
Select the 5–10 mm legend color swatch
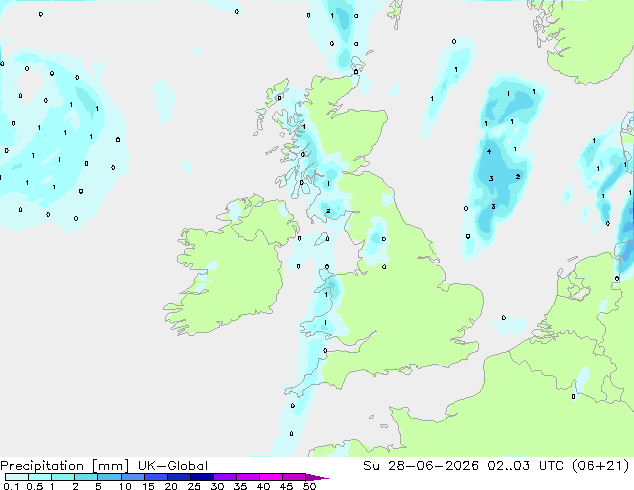109,477
